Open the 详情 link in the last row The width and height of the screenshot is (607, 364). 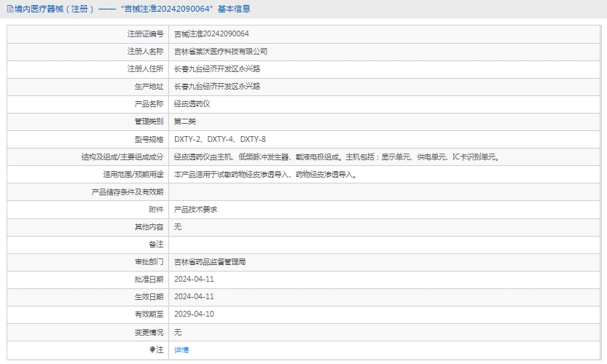tap(181, 350)
